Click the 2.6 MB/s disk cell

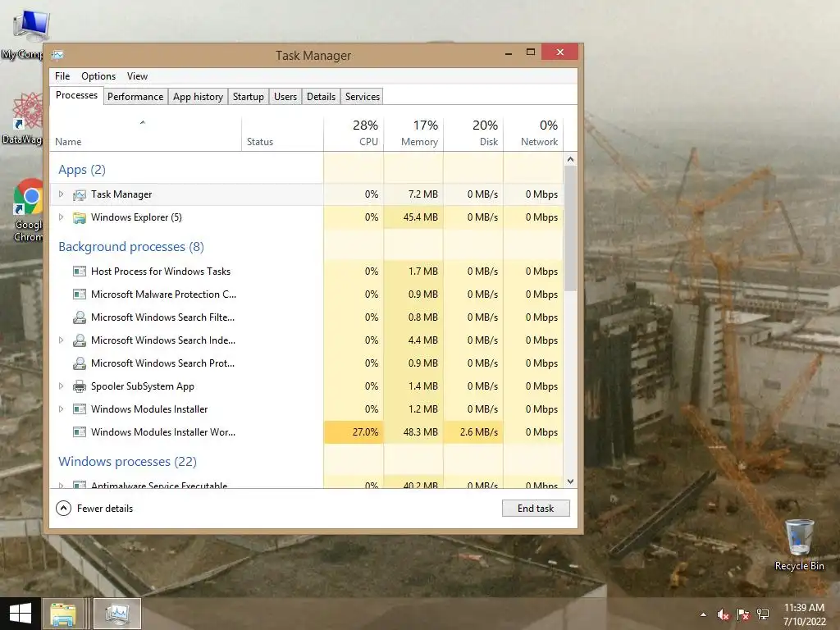[473, 432]
